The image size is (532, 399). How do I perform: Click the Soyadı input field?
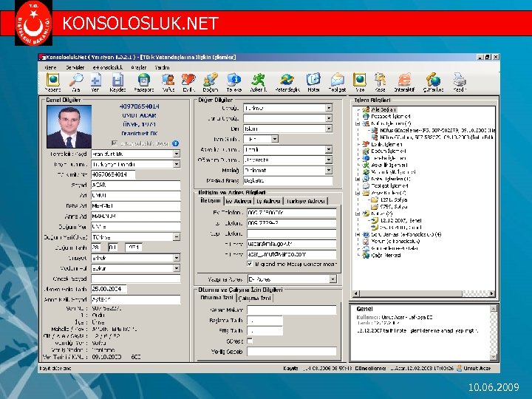click(136, 185)
